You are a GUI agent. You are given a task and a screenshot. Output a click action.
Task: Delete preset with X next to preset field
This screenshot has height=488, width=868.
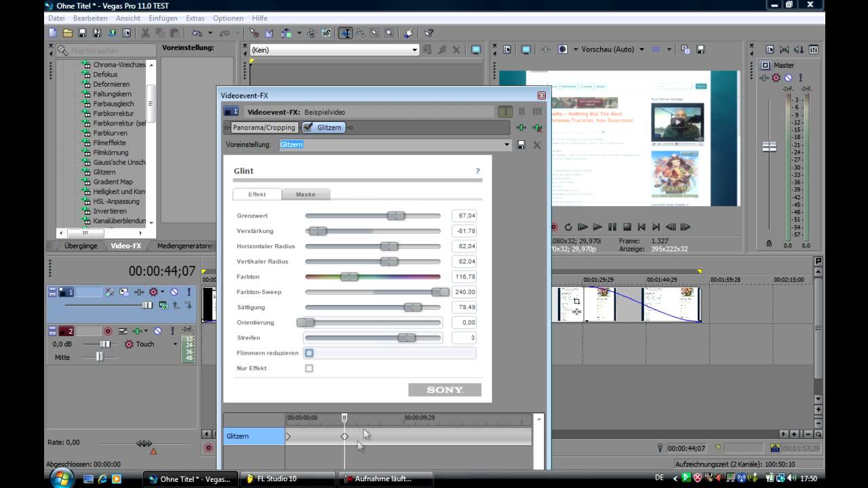(537, 144)
